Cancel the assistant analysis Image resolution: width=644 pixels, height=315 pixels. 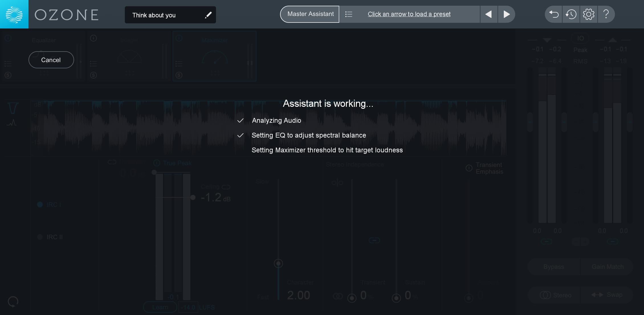pos(51,60)
